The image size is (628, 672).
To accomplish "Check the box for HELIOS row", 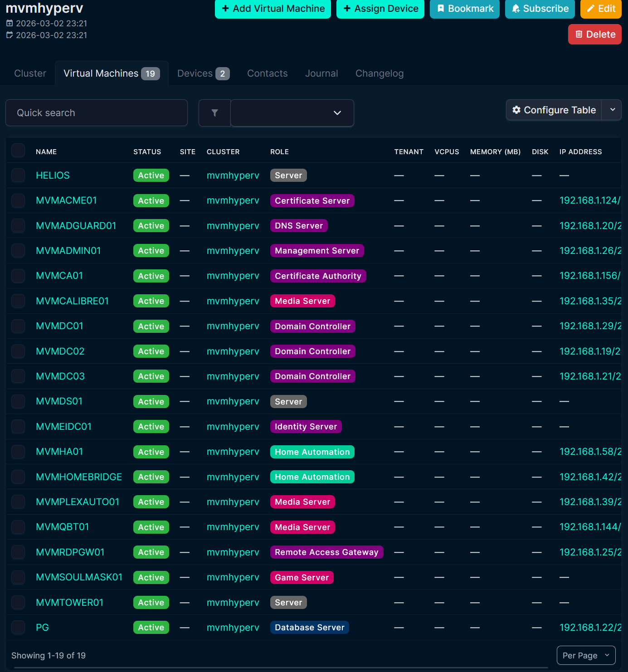I will [x=18, y=175].
